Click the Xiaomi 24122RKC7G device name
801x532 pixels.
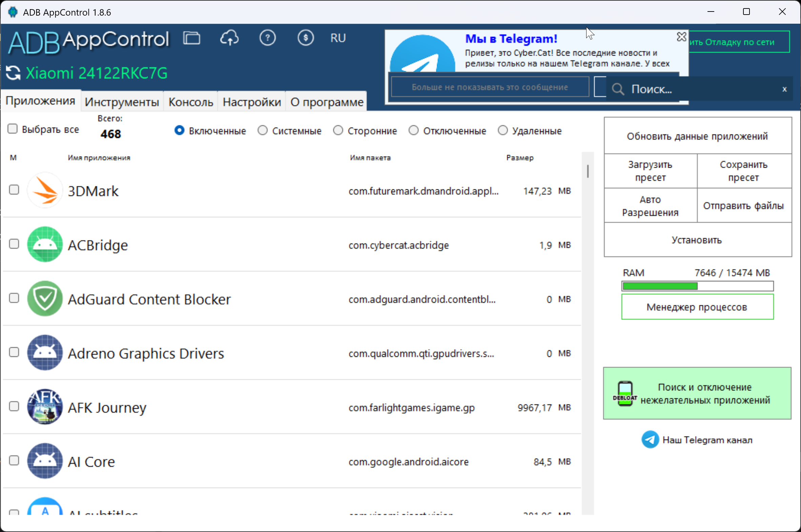click(x=97, y=73)
